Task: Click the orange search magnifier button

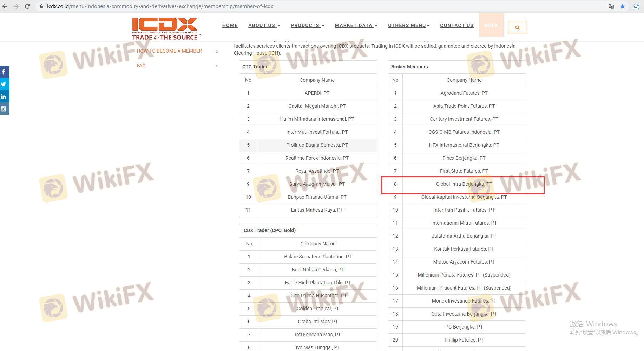Action: click(x=517, y=28)
